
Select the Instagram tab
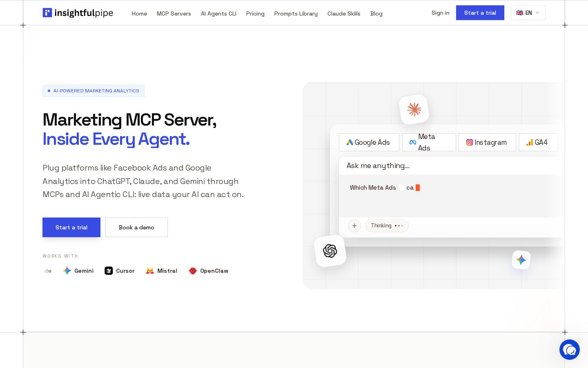487,142
